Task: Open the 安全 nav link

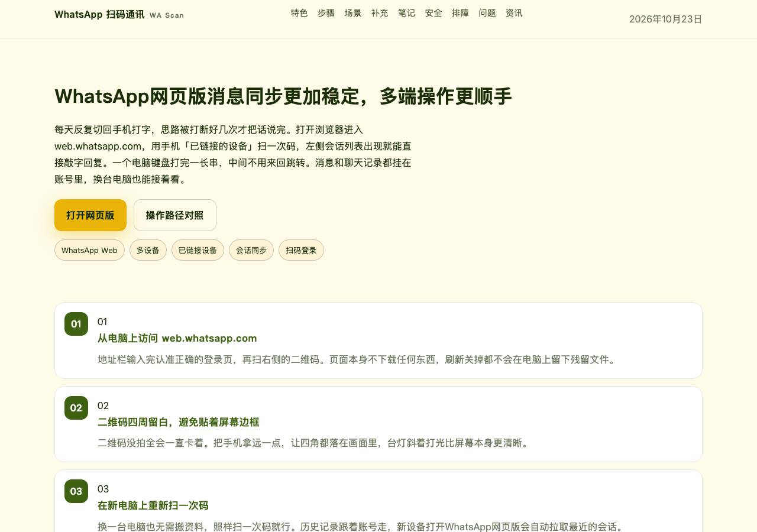Action: pos(434,13)
